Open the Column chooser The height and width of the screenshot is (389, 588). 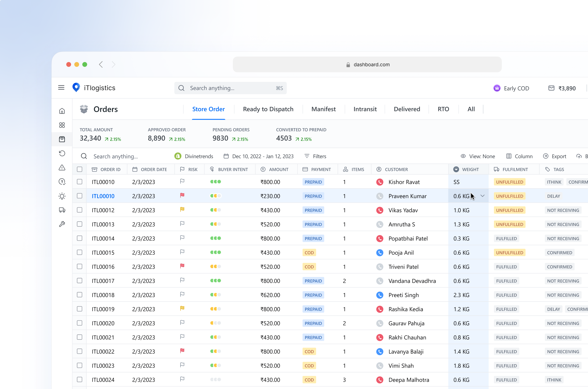click(x=519, y=156)
